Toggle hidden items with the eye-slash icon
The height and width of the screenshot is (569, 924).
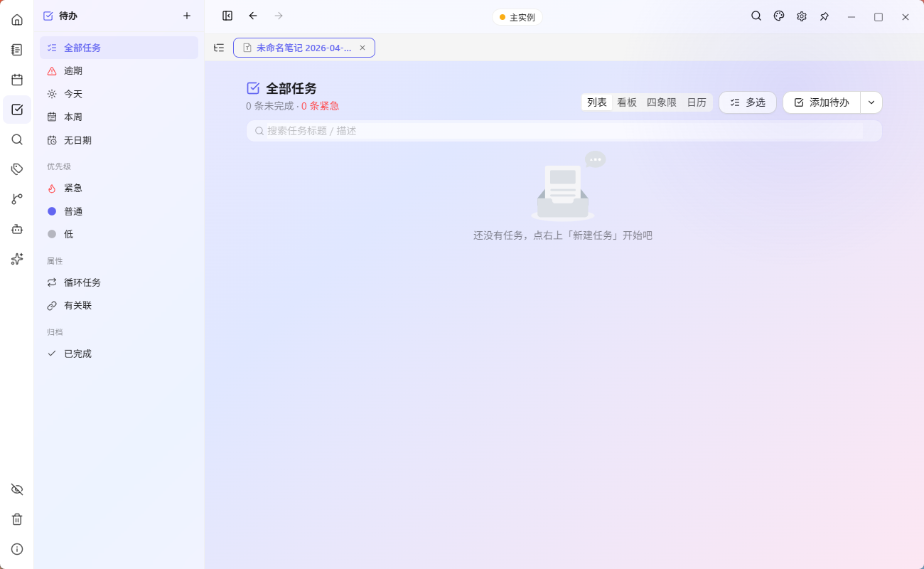tap(16, 489)
